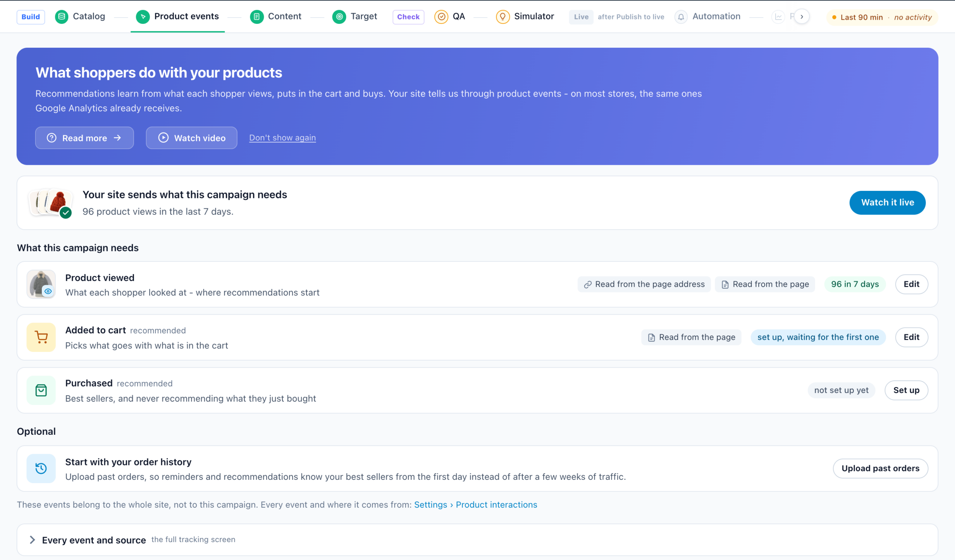Click the Product viewed title

[100, 277]
